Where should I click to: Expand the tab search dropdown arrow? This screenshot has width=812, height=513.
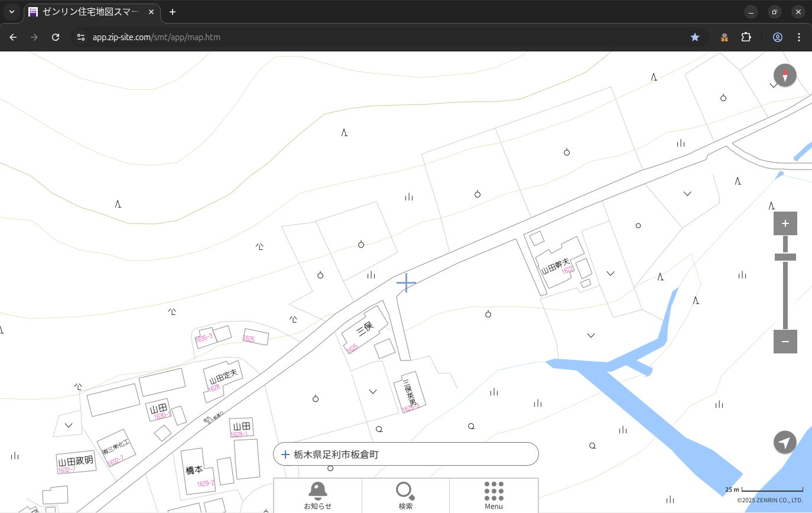(11, 12)
